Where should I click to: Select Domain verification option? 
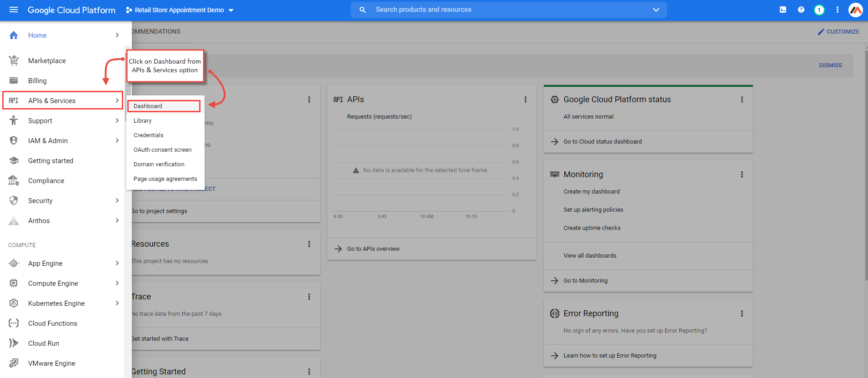pos(165,164)
